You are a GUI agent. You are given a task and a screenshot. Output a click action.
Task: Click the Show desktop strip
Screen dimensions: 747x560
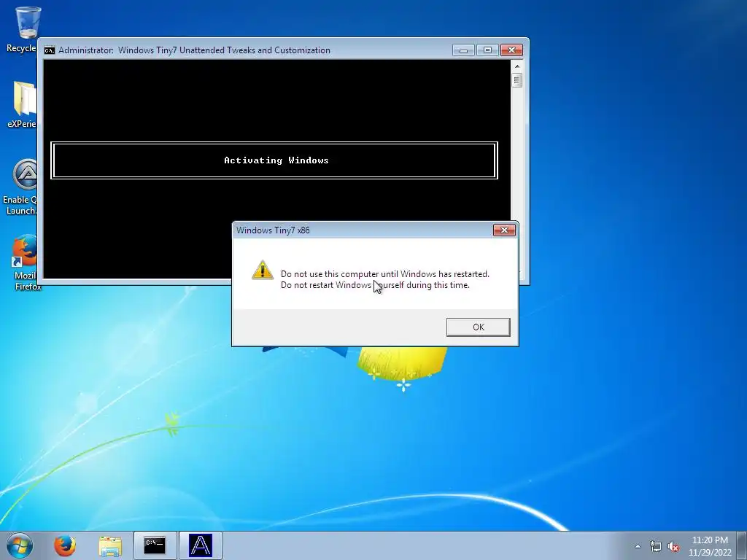742,545
